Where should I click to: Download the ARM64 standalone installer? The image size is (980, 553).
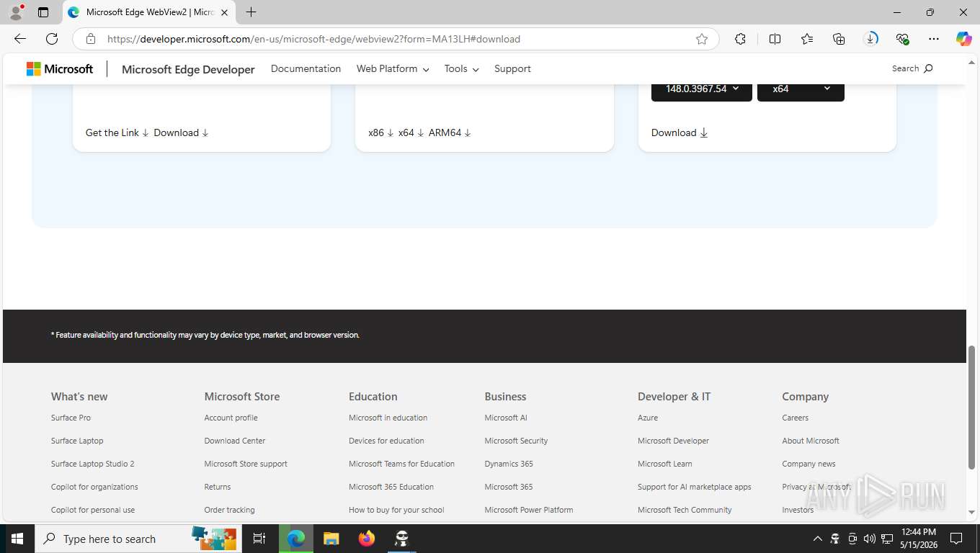450,132
